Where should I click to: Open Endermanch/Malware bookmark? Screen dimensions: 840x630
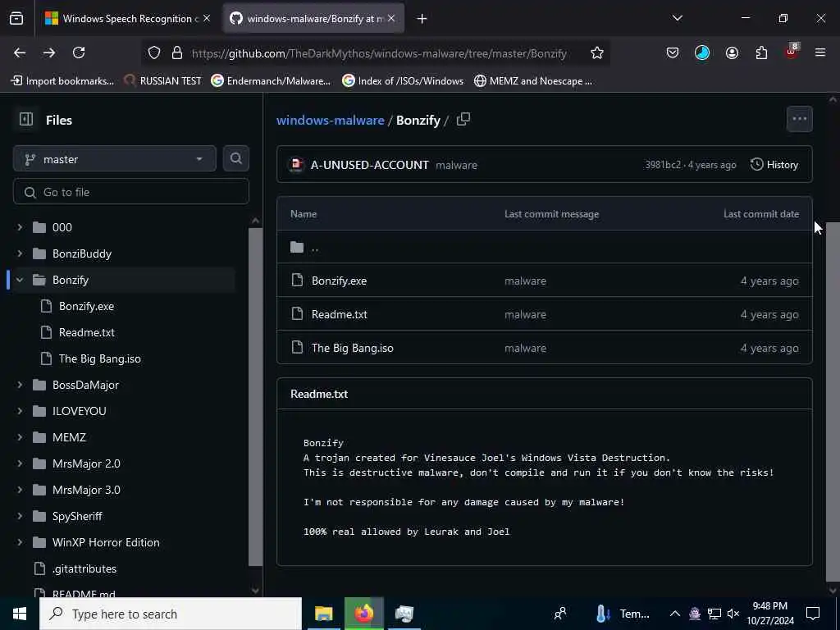[x=271, y=81]
